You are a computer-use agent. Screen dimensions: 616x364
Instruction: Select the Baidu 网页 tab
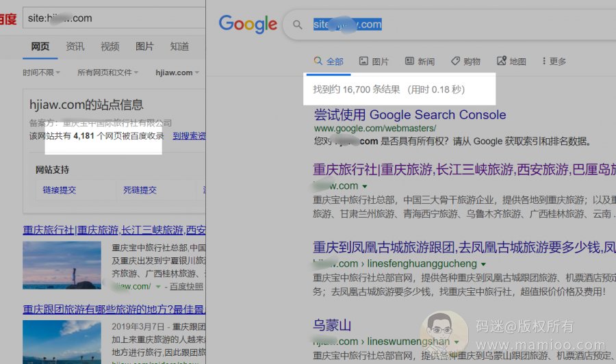click(x=40, y=47)
